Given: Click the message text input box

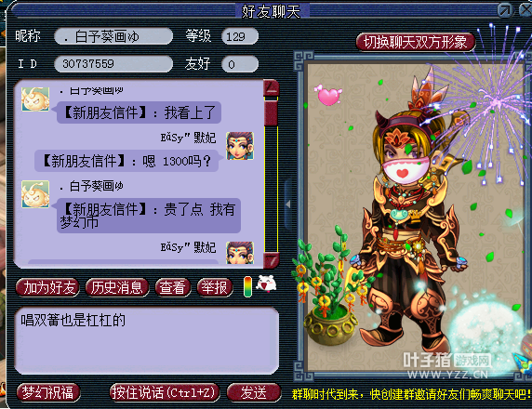Looking at the screenshot, I should [x=147, y=340].
